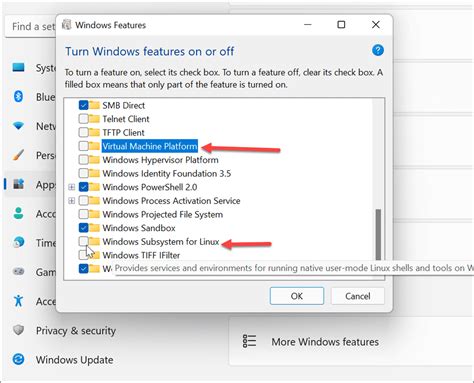Select Virtual Machine Platform row text
This screenshot has height=383, width=474.
pyautogui.click(x=150, y=146)
